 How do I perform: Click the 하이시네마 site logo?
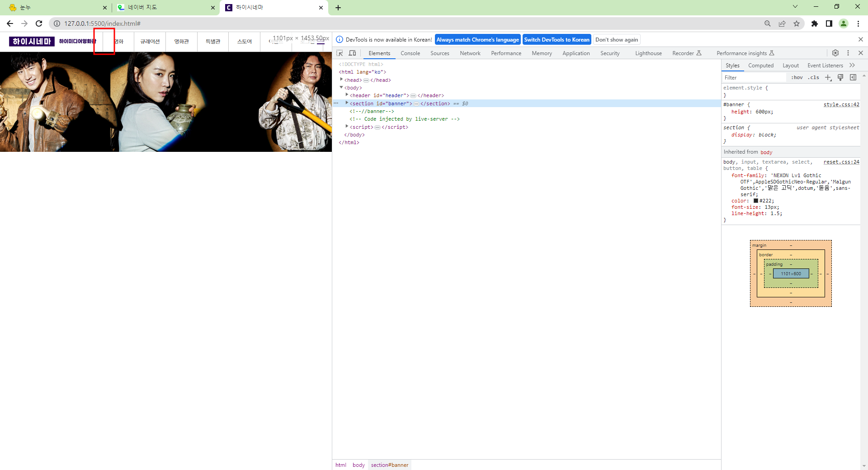[32, 42]
